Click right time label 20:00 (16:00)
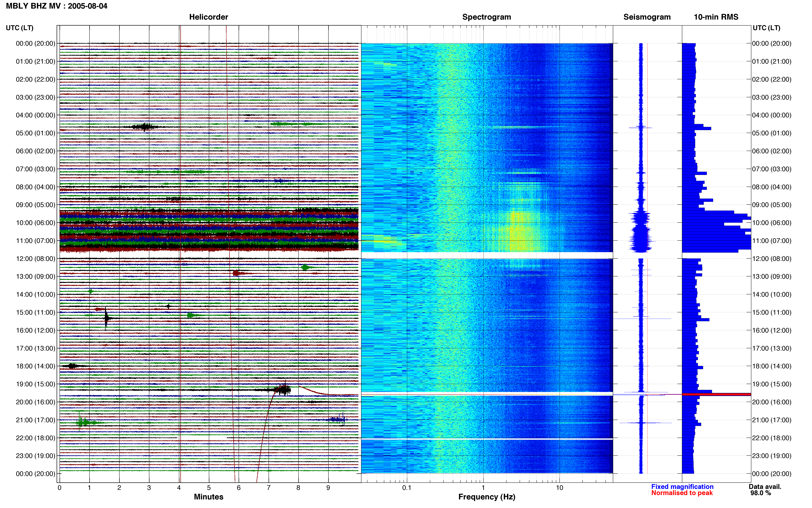 772,402
